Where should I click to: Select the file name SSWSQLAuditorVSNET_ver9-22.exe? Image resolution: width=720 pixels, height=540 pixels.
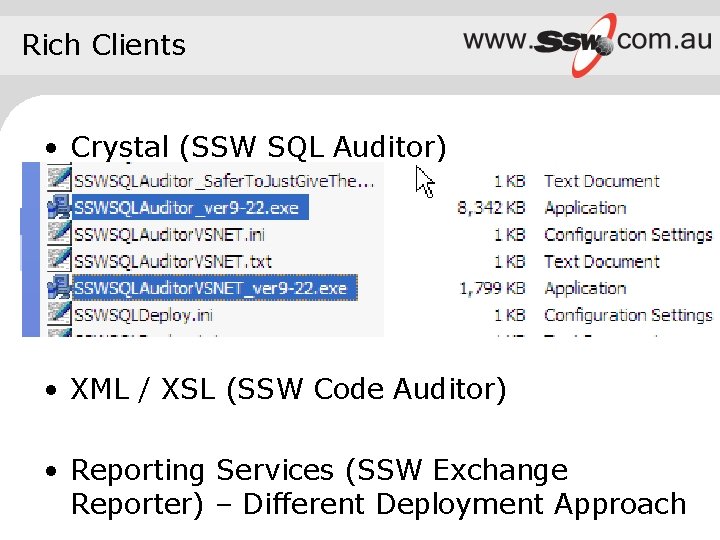click(x=211, y=288)
